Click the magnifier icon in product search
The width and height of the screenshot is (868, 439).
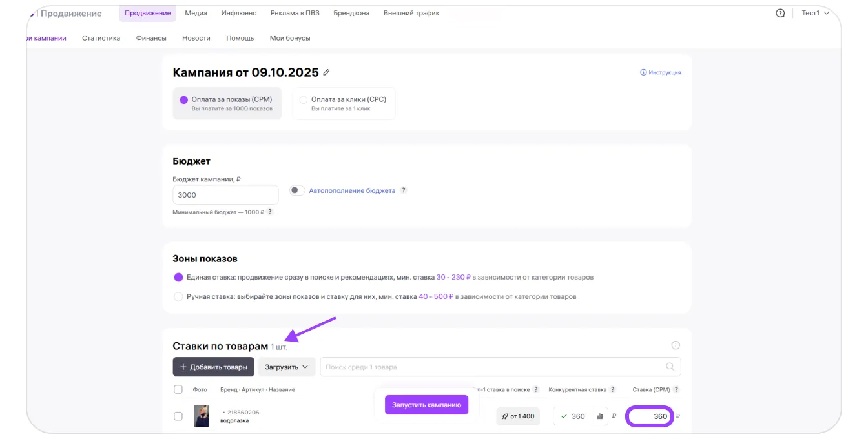[x=670, y=367]
